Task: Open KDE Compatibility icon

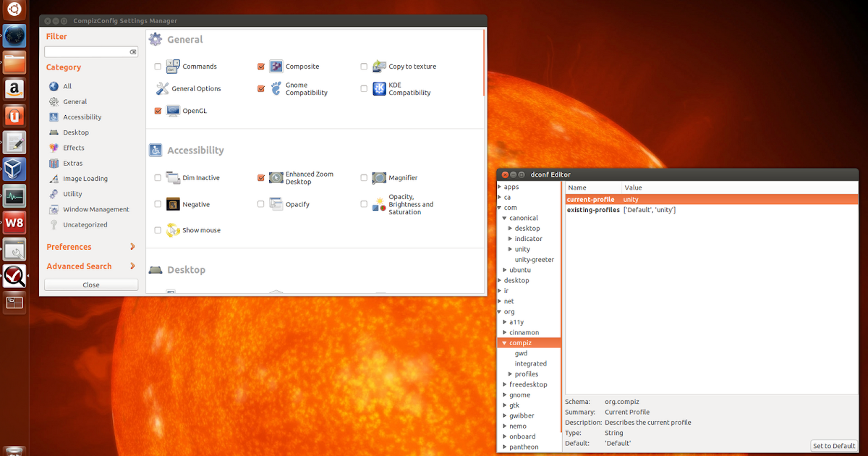Action: pyautogui.click(x=379, y=89)
